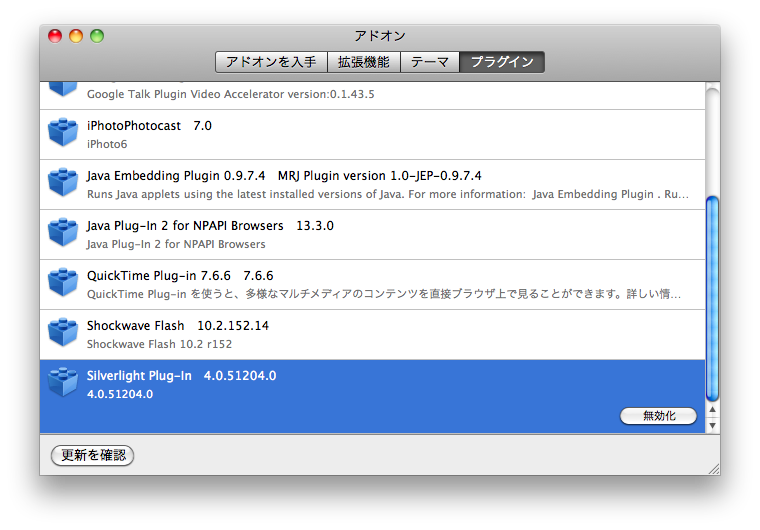Select the プラグイン tab
760x530 pixels.
(x=502, y=62)
